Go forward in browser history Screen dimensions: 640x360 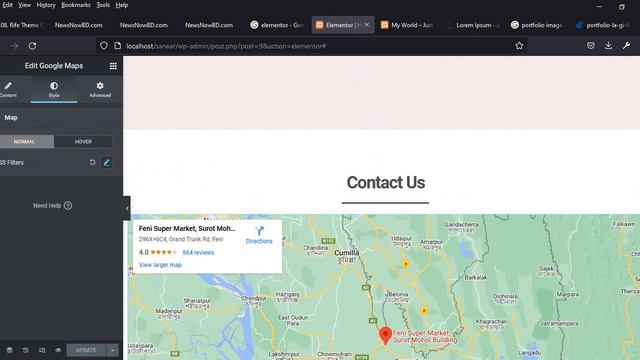(15, 46)
